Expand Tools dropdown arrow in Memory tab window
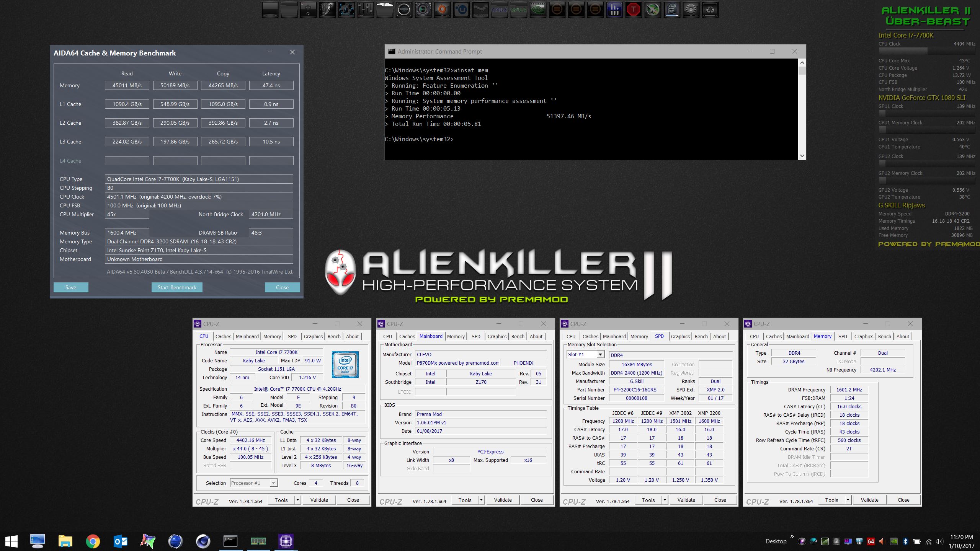The height and width of the screenshot is (551, 980). tap(848, 500)
